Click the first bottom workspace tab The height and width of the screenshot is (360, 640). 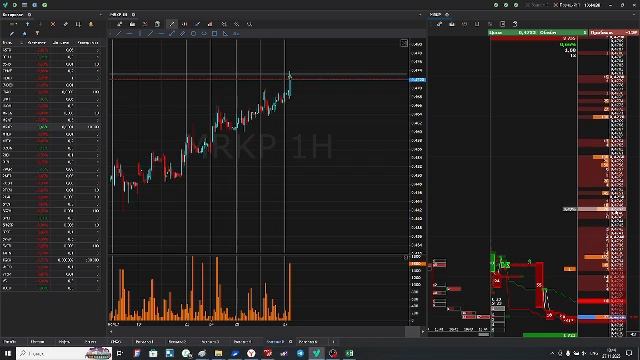[x=10, y=342]
